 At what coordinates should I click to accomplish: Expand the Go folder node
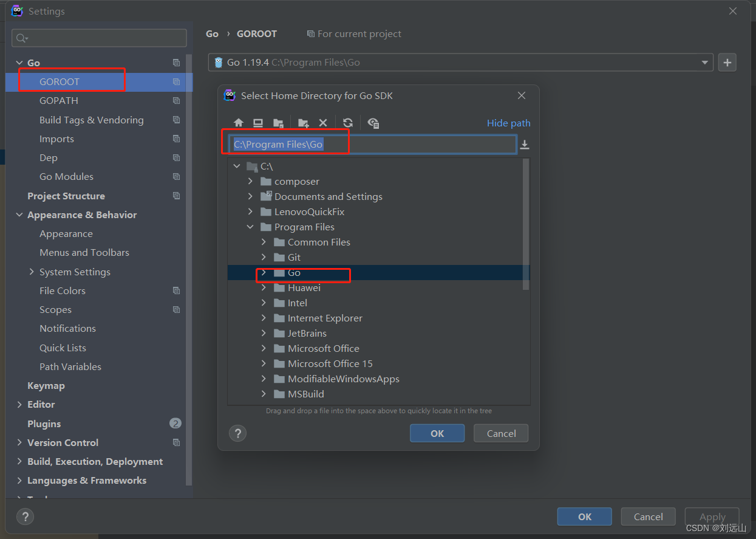[264, 273]
